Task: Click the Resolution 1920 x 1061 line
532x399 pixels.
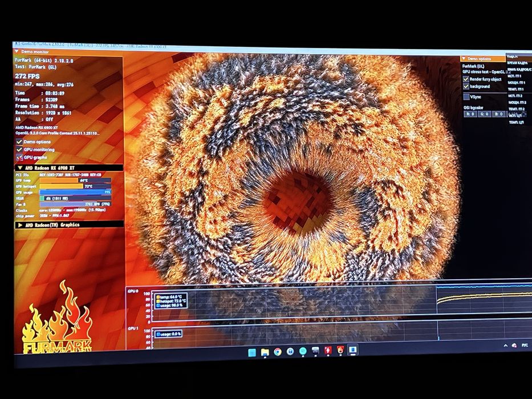Action: pos(43,113)
